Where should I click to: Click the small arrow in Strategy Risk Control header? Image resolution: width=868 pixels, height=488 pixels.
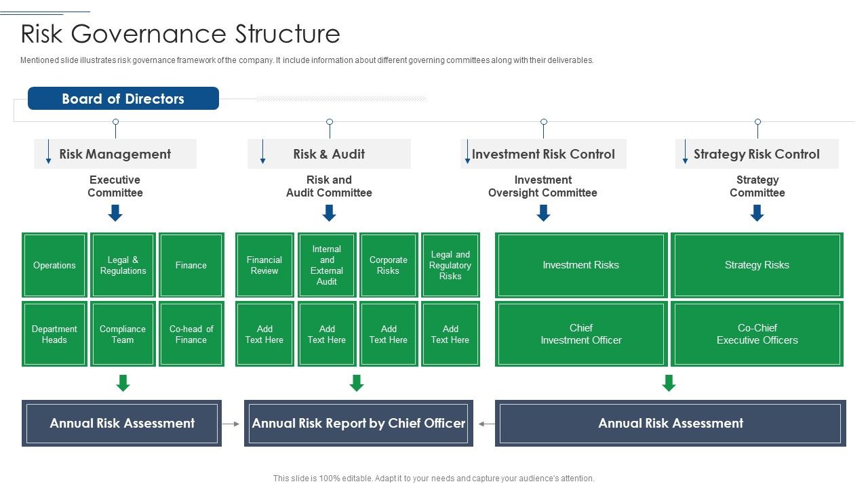(686, 152)
